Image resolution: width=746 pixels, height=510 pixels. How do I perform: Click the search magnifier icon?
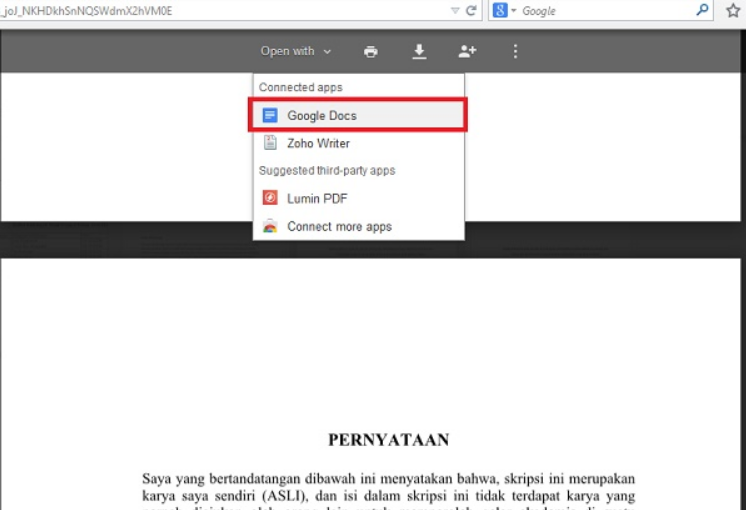click(702, 10)
